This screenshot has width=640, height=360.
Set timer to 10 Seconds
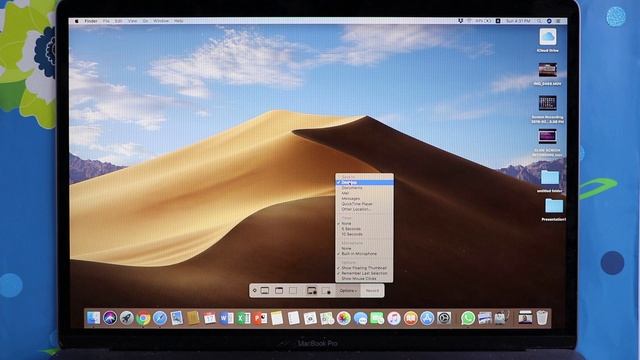tap(364, 234)
